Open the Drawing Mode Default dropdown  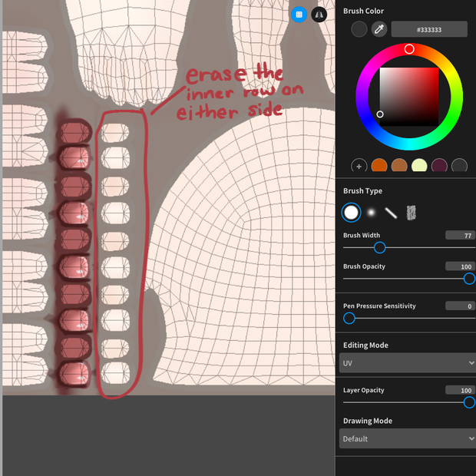pyautogui.click(x=408, y=438)
